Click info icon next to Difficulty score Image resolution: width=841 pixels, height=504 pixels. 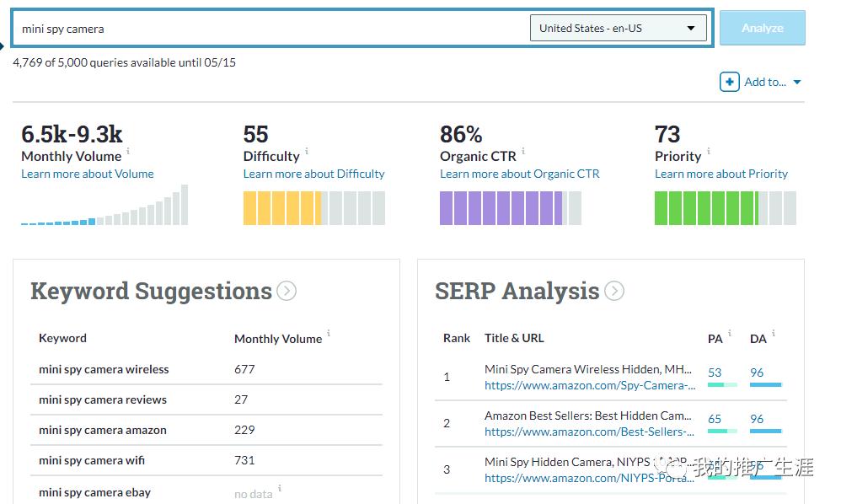pyautogui.click(x=307, y=152)
